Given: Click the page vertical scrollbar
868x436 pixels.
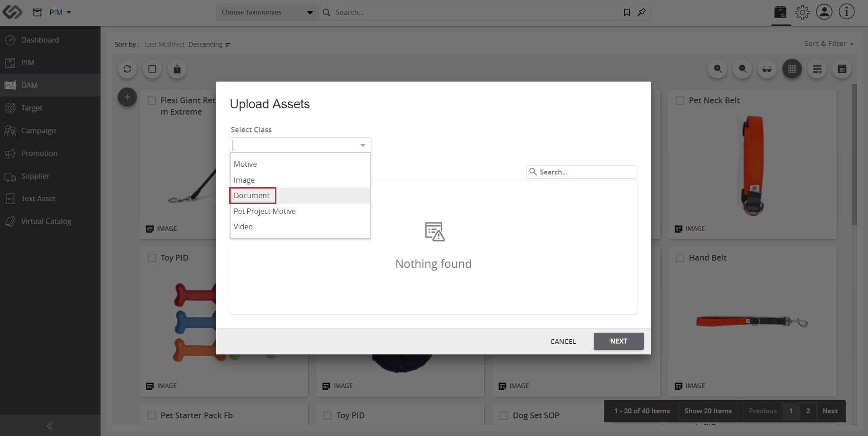Looking at the screenshot, I should (854, 154).
